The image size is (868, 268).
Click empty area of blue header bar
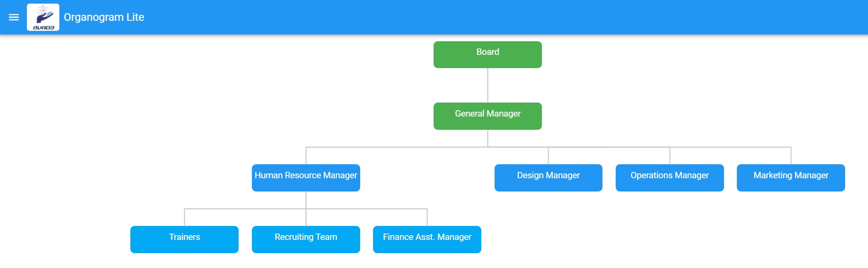[x=481, y=17]
